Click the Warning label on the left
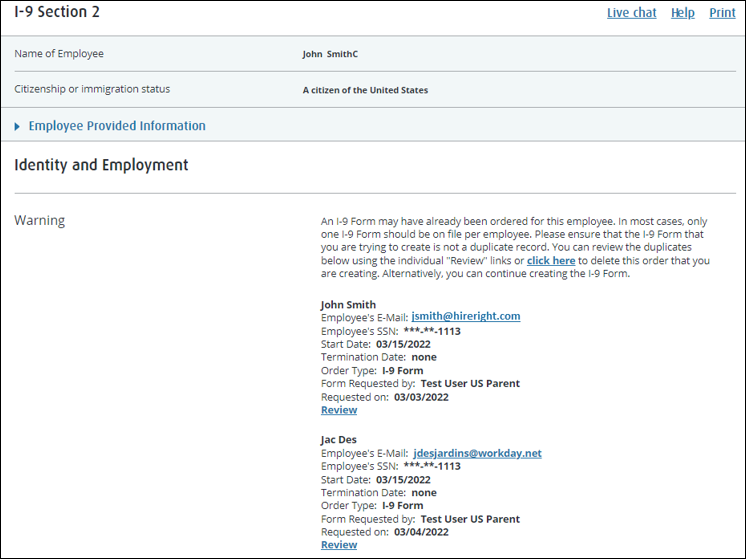 (39, 220)
